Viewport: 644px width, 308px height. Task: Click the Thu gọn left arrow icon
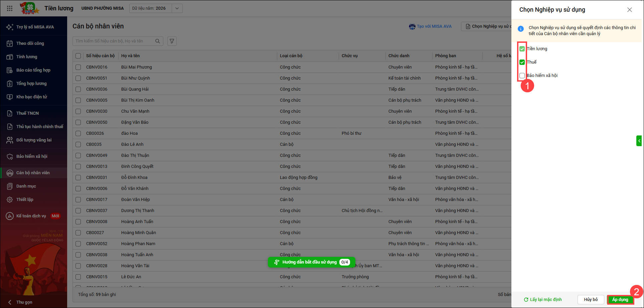pyautogui.click(x=10, y=302)
